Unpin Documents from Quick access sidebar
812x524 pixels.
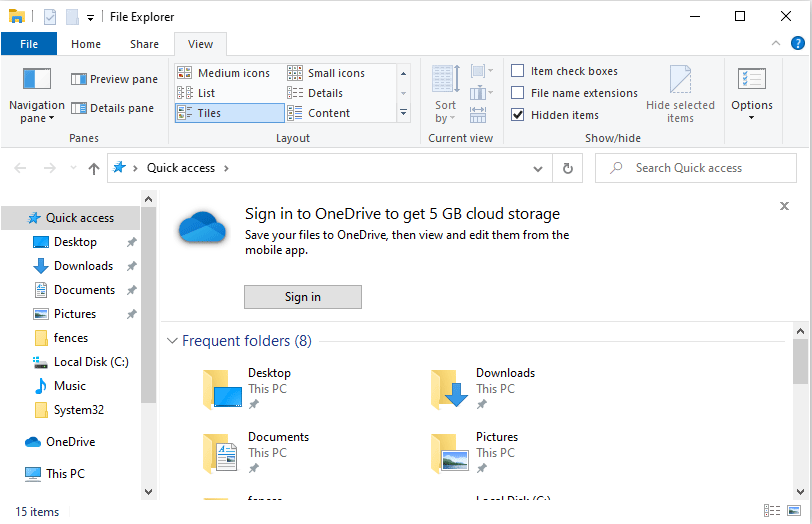(132, 290)
